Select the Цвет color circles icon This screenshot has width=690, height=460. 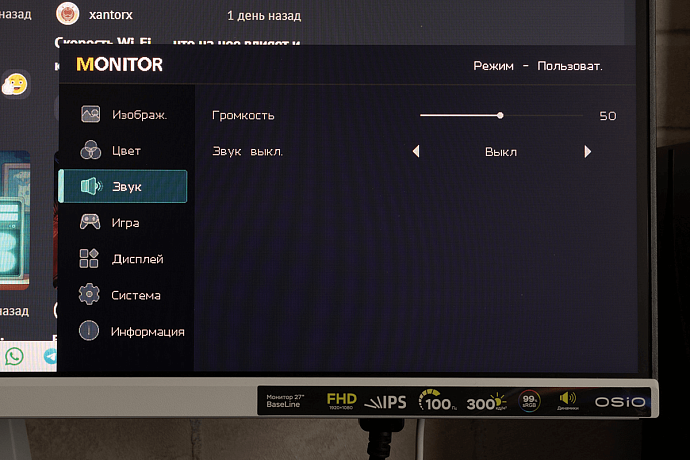click(x=90, y=151)
